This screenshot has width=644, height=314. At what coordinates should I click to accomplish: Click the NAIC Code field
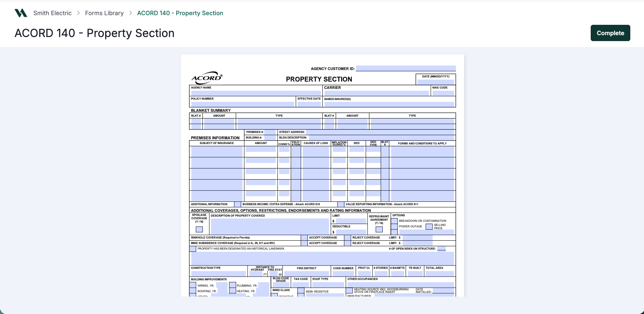(x=443, y=93)
